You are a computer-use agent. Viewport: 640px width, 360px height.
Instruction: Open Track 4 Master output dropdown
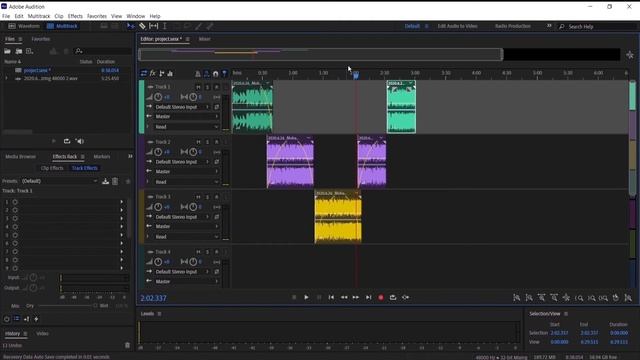(187, 282)
